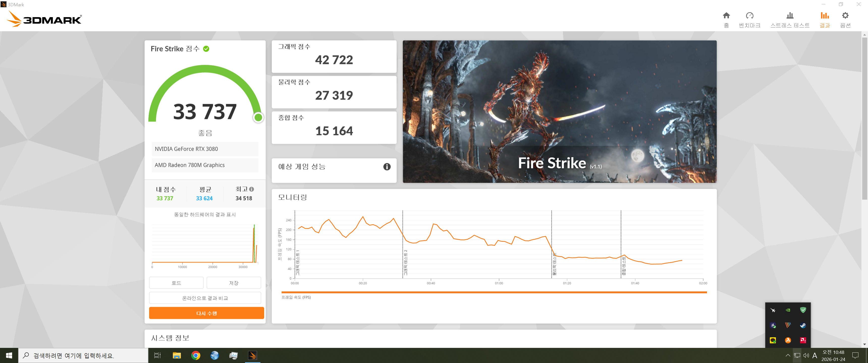868x363 pixels.
Task: Toggle the Korean/English IME indicator 'A'
Action: 815,356
